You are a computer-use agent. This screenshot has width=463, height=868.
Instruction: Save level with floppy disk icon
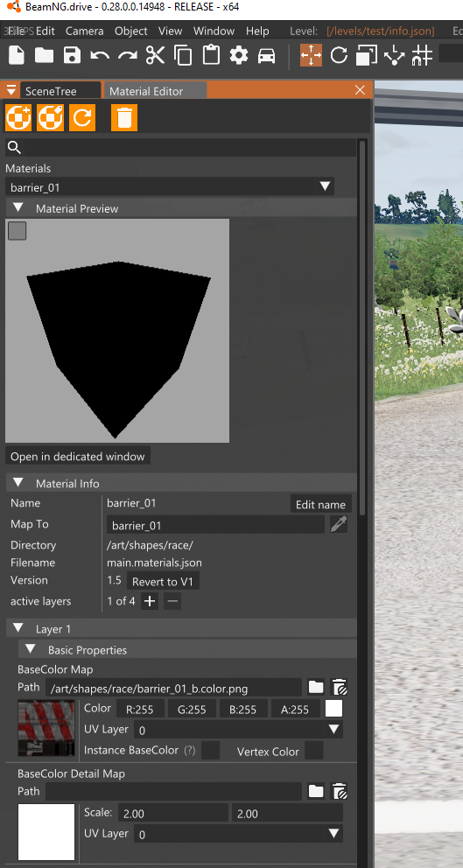click(x=72, y=55)
